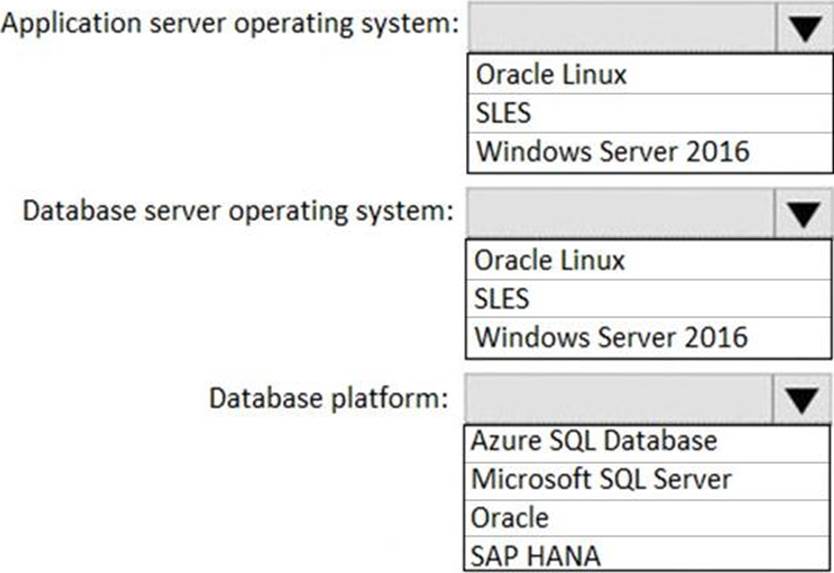Select Oracle Linux for application server OS

tap(650, 74)
